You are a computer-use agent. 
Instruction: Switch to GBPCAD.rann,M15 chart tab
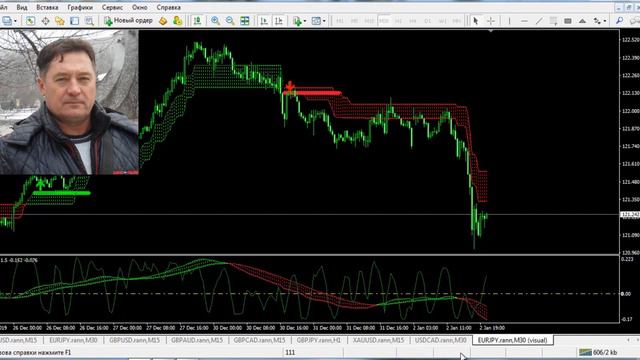(x=259, y=340)
